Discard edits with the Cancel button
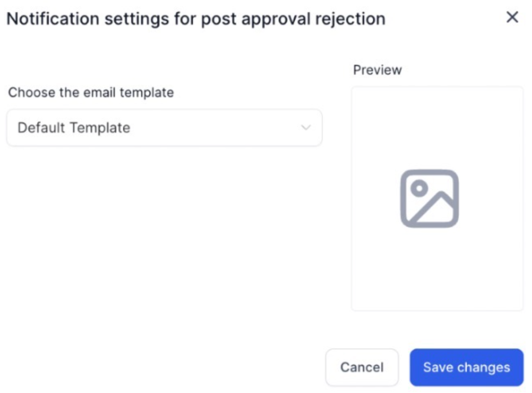The width and height of the screenshot is (532, 393). 362,368
